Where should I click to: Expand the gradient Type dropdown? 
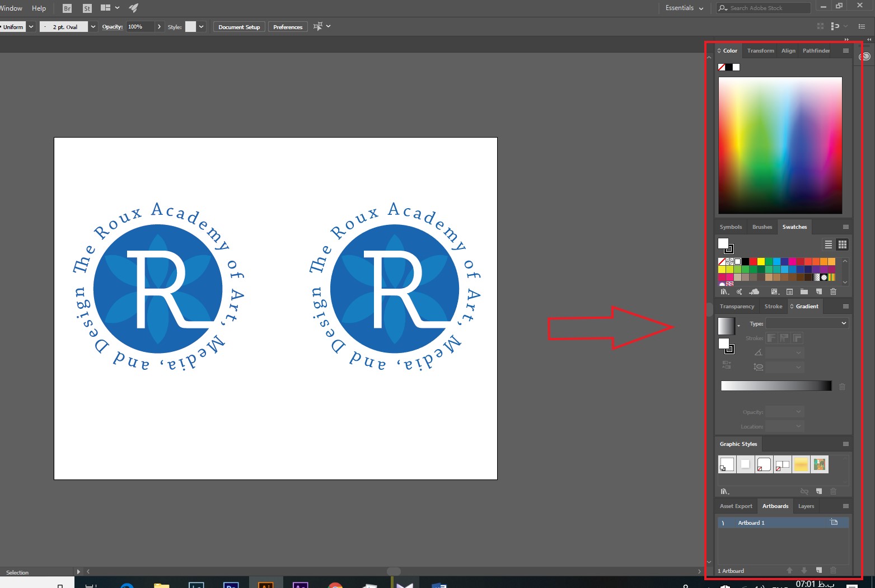[x=807, y=323]
